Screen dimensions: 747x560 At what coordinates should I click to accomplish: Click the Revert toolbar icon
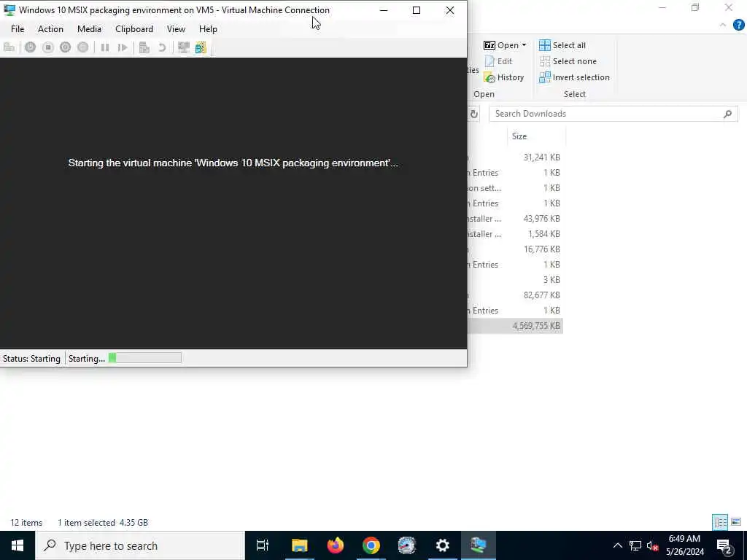(x=162, y=47)
